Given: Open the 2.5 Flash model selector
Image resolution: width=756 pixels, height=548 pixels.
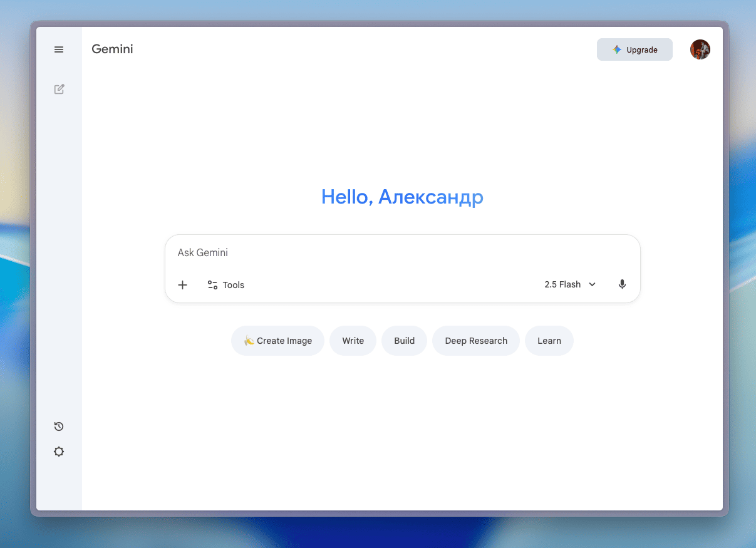Looking at the screenshot, I should tap(562, 284).
